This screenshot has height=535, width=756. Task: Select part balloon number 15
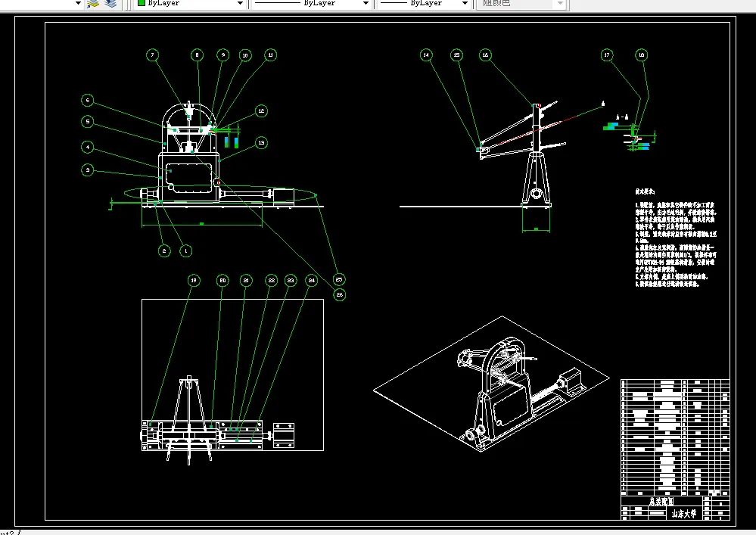(x=456, y=55)
